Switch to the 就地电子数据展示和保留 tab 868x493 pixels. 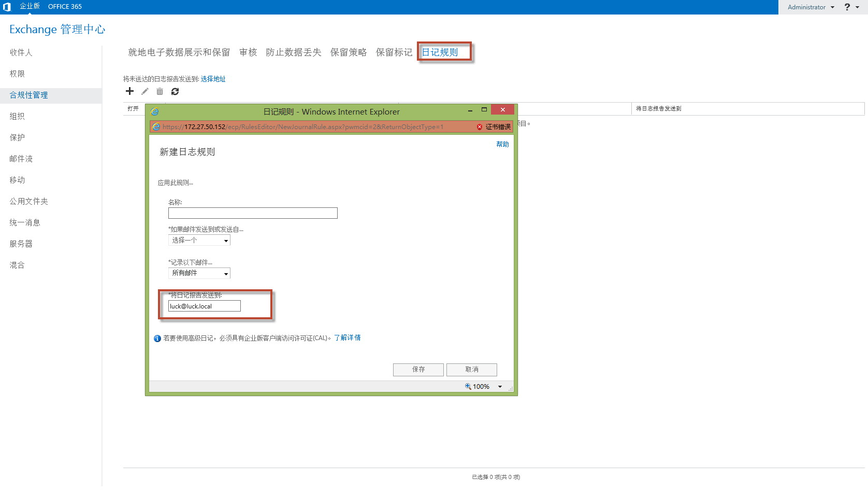[x=179, y=52]
